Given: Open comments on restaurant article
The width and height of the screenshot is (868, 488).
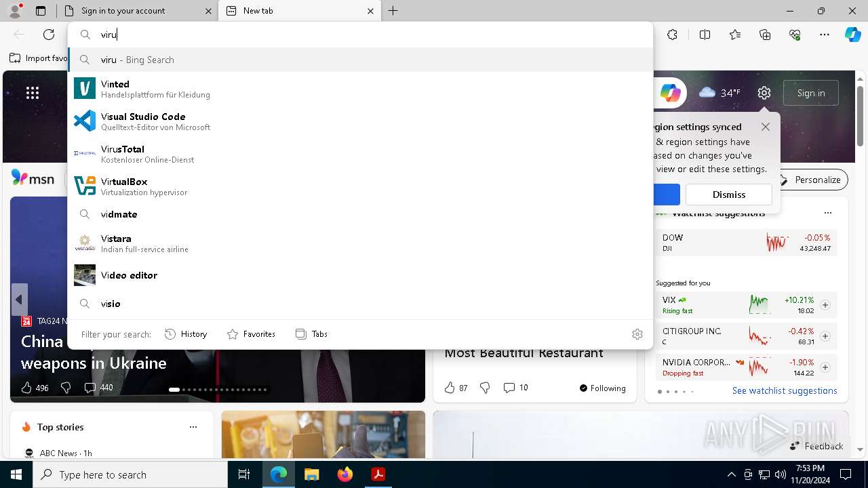Looking at the screenshot, I should click(x=515, y=388).
